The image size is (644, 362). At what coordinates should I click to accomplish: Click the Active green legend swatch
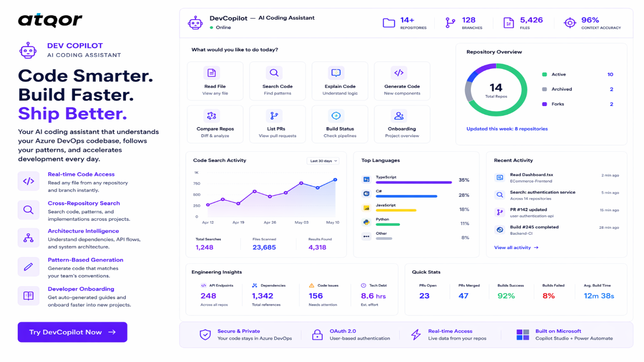544,74
